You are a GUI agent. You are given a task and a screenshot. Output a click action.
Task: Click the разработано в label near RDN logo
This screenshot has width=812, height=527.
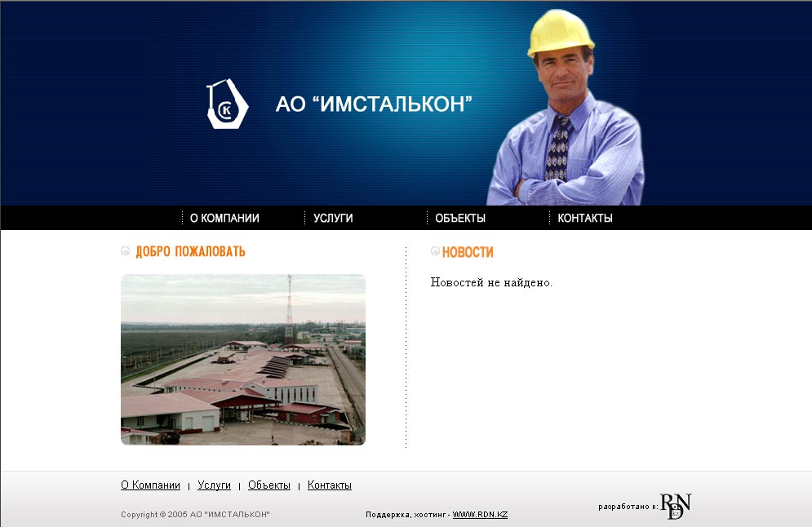click(x=627, y=504)
